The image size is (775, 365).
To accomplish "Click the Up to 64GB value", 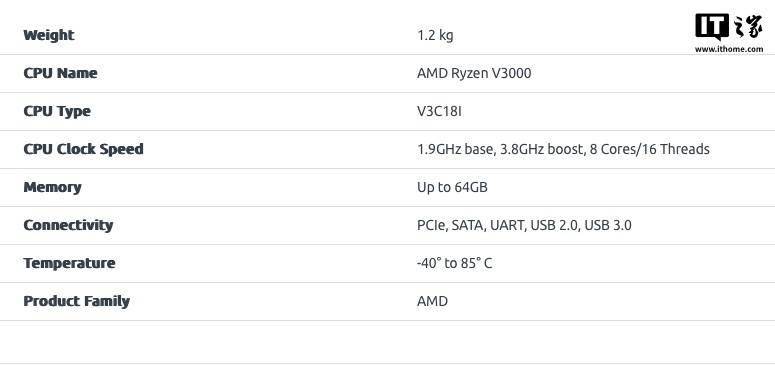I will [x=452, y=187].
